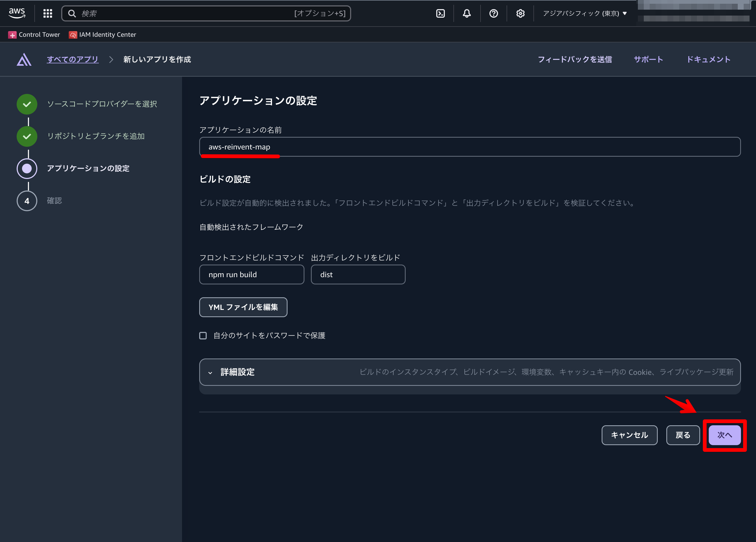Open the services grid menu icon
This screenshot has width=756, height=542.
(48, 13)
